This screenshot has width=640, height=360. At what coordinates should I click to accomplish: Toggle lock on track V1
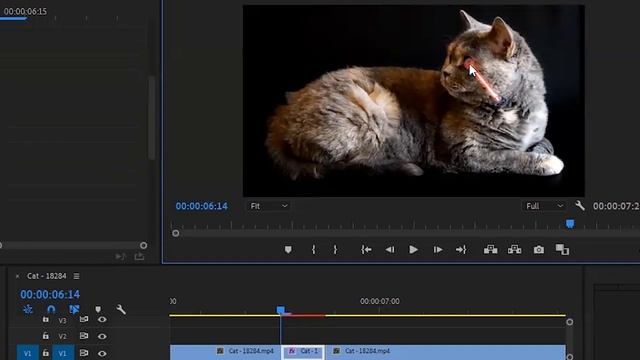coord(46,353)
